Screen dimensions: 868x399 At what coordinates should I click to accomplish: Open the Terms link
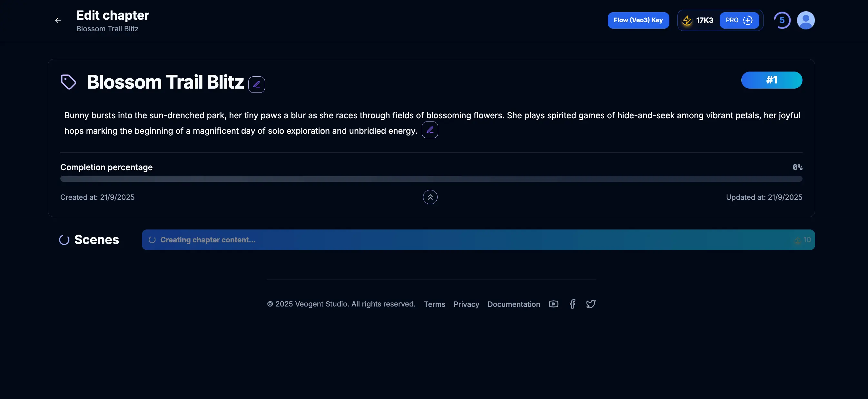pos(434,304)
